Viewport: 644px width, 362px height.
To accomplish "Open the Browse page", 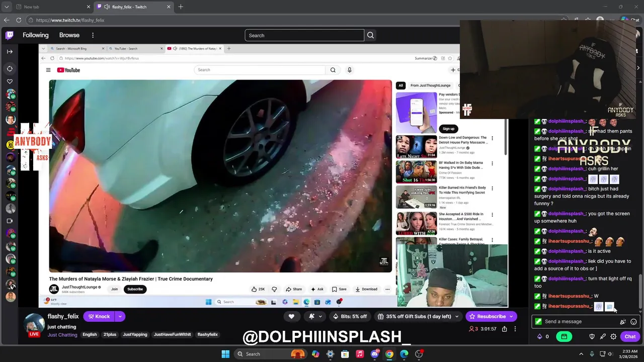I will coord(69,35).
